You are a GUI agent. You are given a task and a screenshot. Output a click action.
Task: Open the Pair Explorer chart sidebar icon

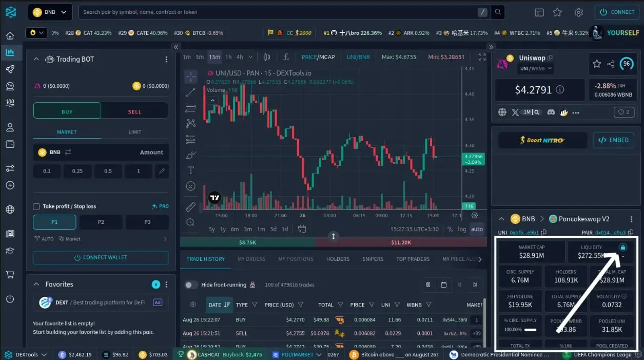10,52
